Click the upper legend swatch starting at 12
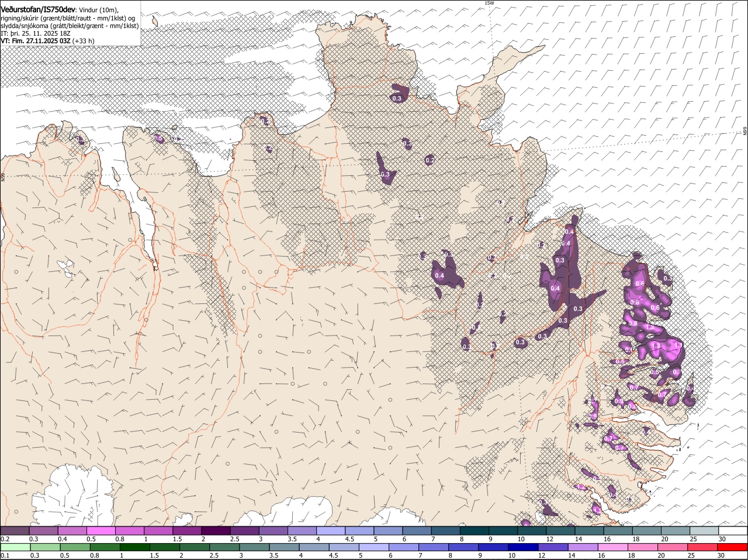 [560, 531]
